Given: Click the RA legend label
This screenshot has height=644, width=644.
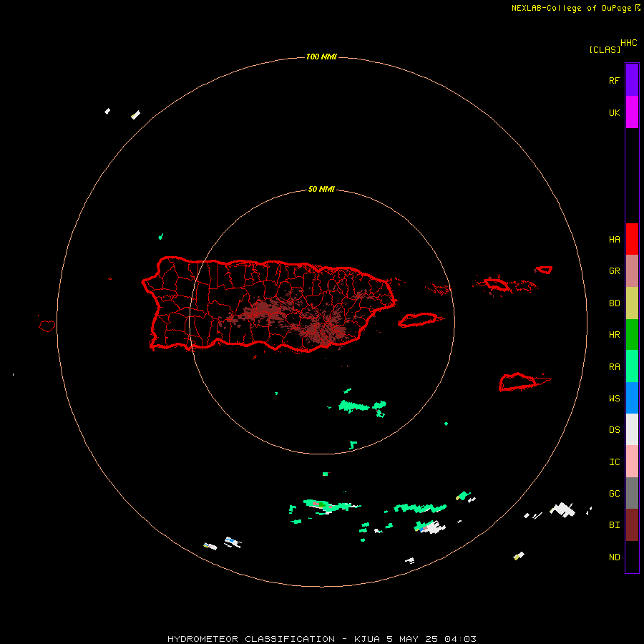Looking at the screenshot, I should [x=614, y=367].
